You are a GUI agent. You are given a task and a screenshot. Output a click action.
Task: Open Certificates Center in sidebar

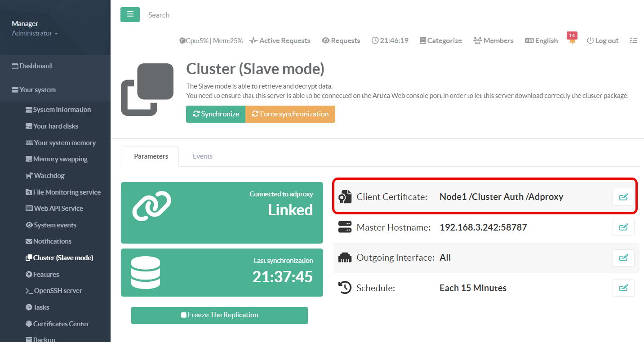(61, 324)
